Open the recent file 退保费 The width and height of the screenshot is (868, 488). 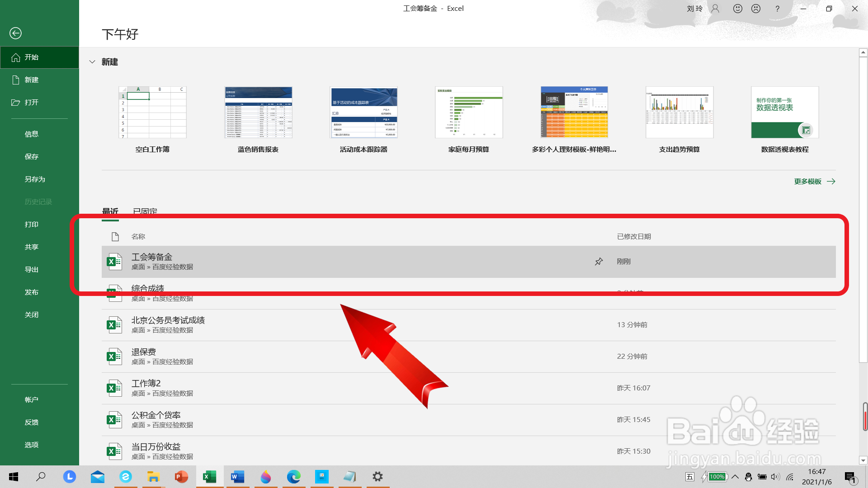(469, 357)
